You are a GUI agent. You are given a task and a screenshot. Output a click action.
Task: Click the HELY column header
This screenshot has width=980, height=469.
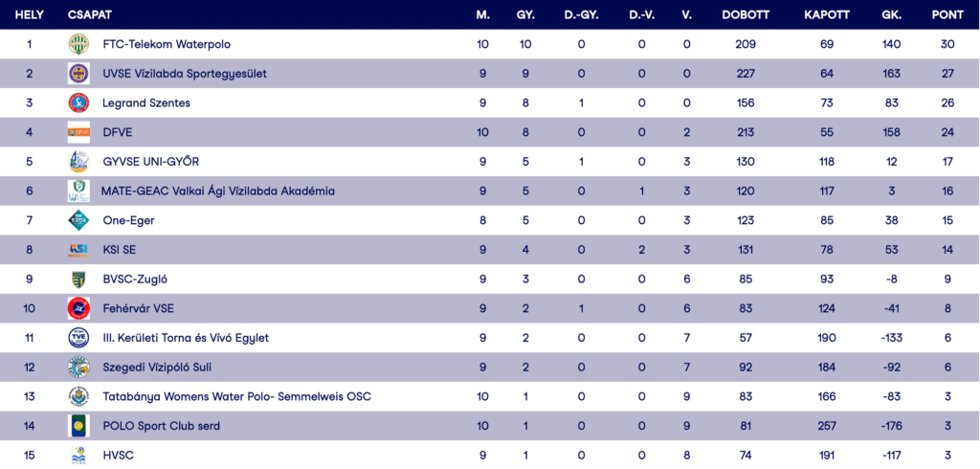point(30,15)
